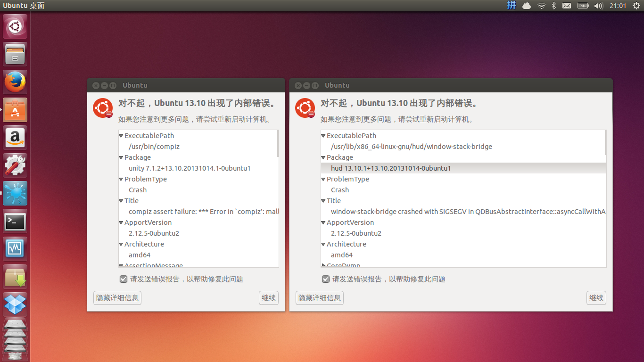Collapse Title row in compiz dialog
This screenshot has width=644, height=362.
pyautogui.click(x=121, y=201)
